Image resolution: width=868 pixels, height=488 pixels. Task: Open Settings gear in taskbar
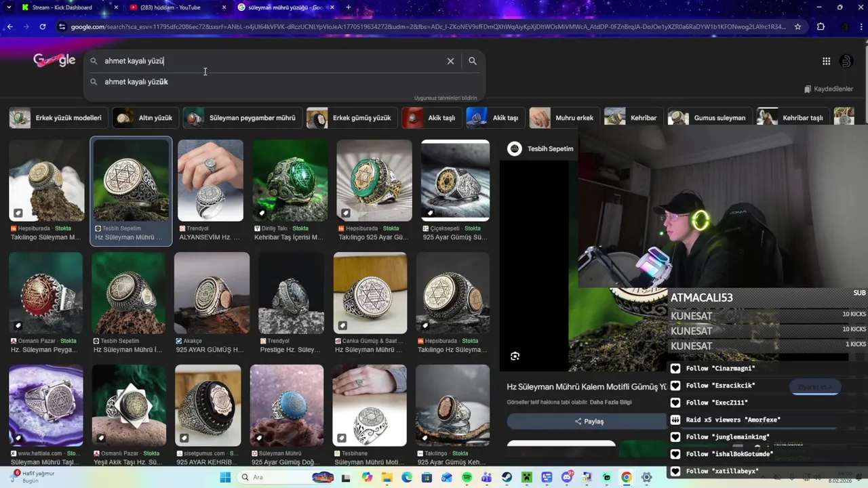tap(646, 477)
